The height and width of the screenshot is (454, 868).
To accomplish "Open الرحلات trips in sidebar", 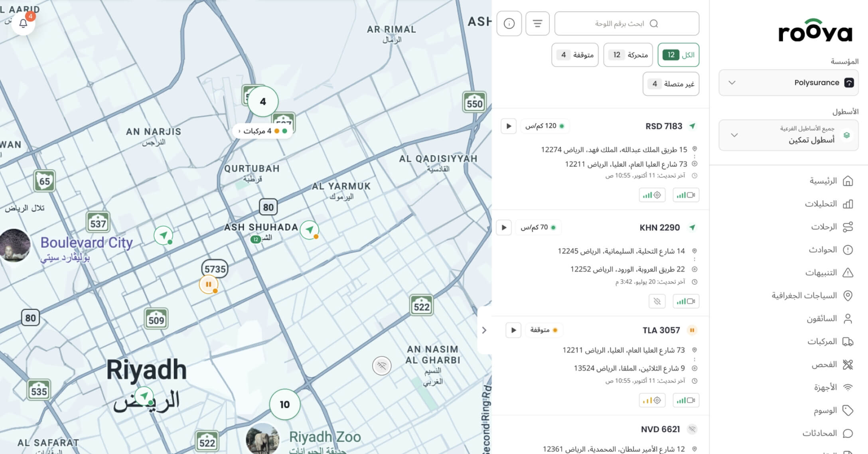I will coord(832,227).
